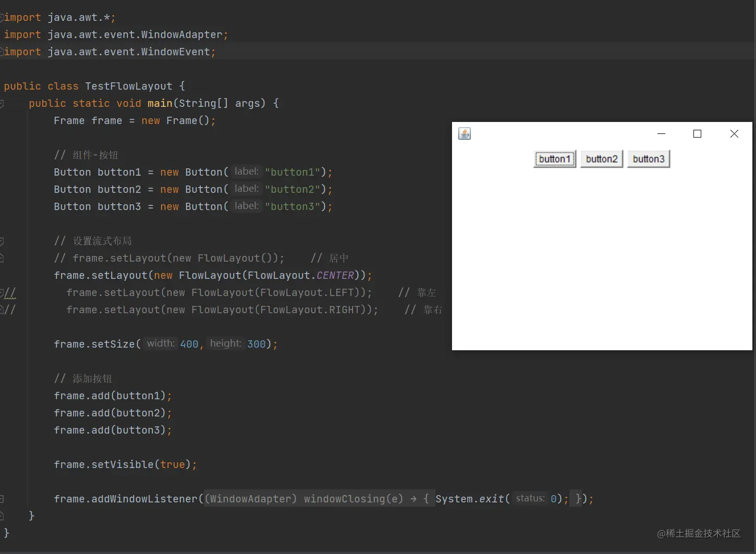Screen dimensions: 756x554
Task: Click the import java.awt.event.WindowAdapter line
Action: [x=116, y=34]
